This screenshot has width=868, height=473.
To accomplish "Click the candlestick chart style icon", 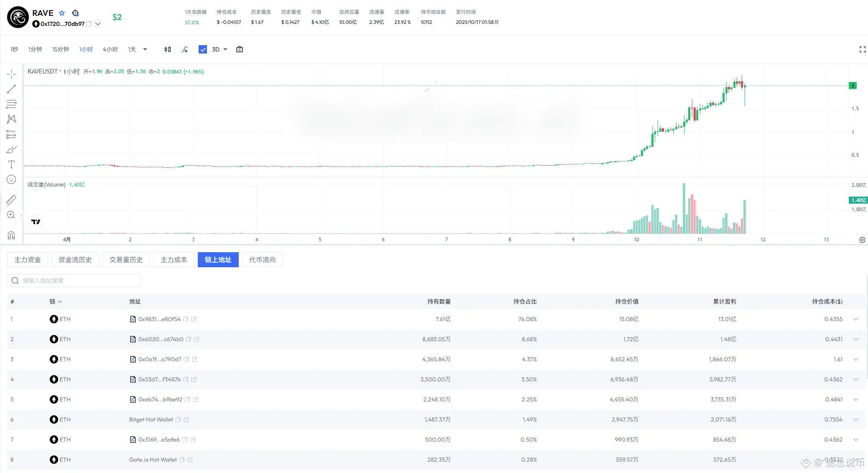I will 168,49.
